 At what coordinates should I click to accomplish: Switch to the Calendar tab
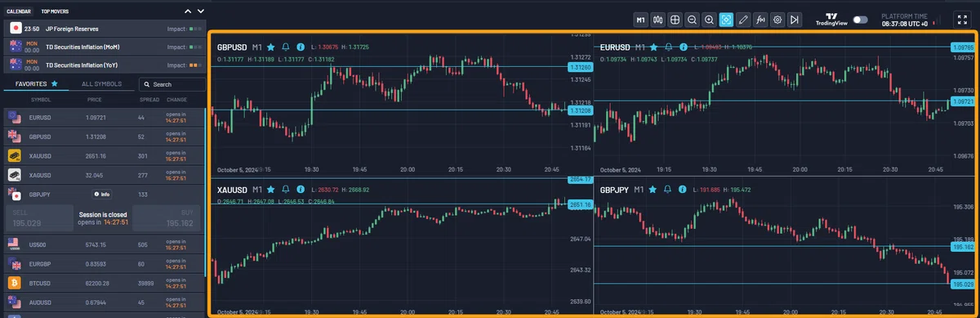pos(19,12)
